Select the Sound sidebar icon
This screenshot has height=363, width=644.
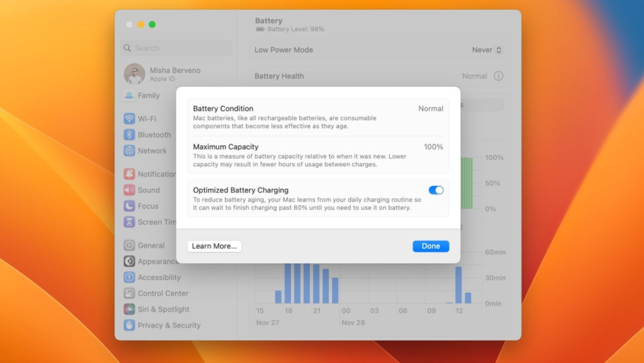(129, 190)
